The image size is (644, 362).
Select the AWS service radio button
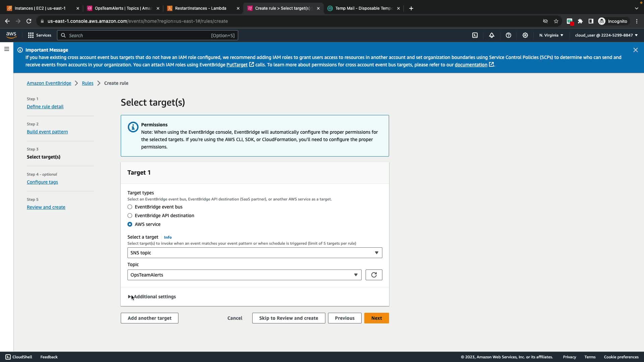(130, 224)
